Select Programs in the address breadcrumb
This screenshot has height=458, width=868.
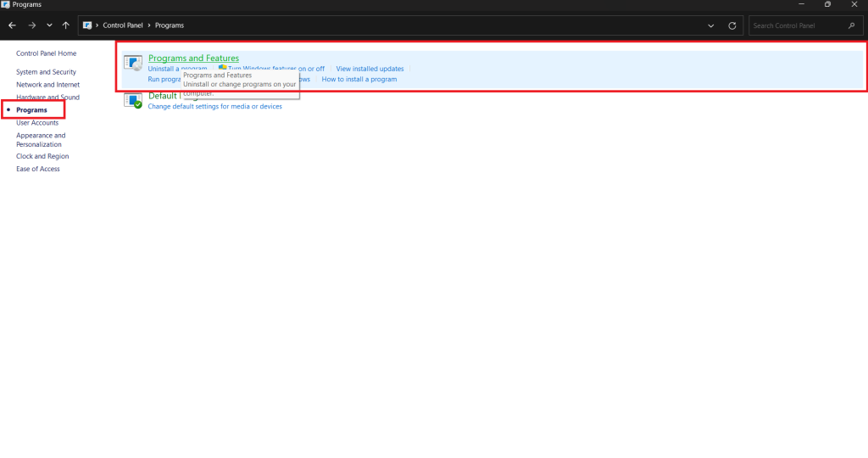coord(170,25)
